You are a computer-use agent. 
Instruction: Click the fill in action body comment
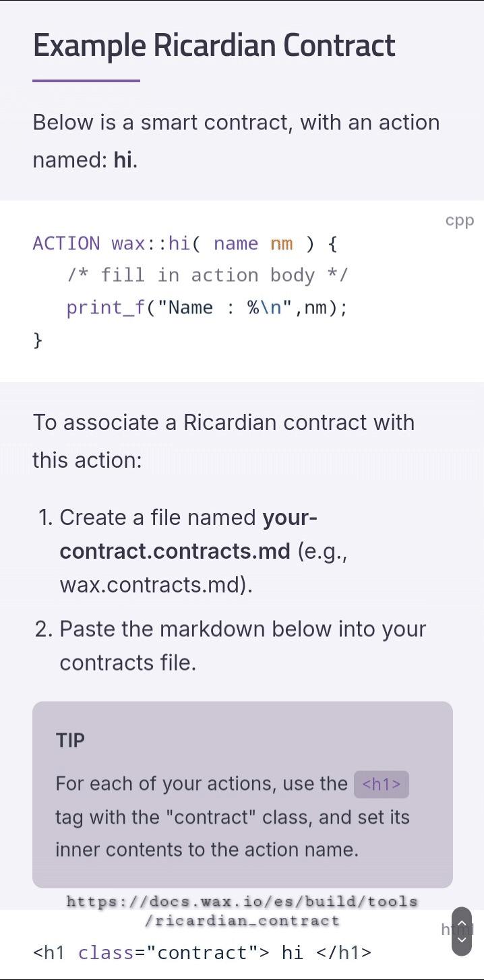click(207, 276)
